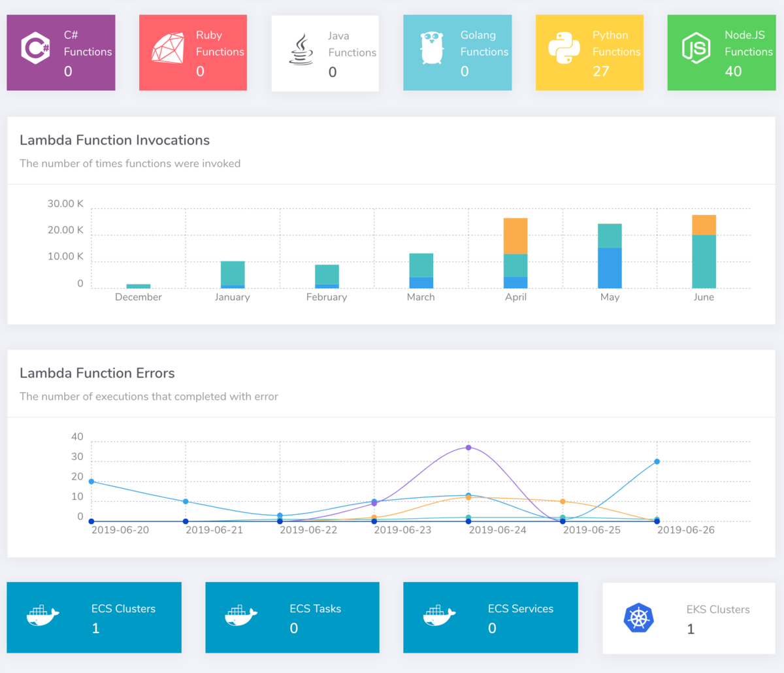784x673 pixels.
Task: Click the Python logo icon
Action: pos(564,48)
